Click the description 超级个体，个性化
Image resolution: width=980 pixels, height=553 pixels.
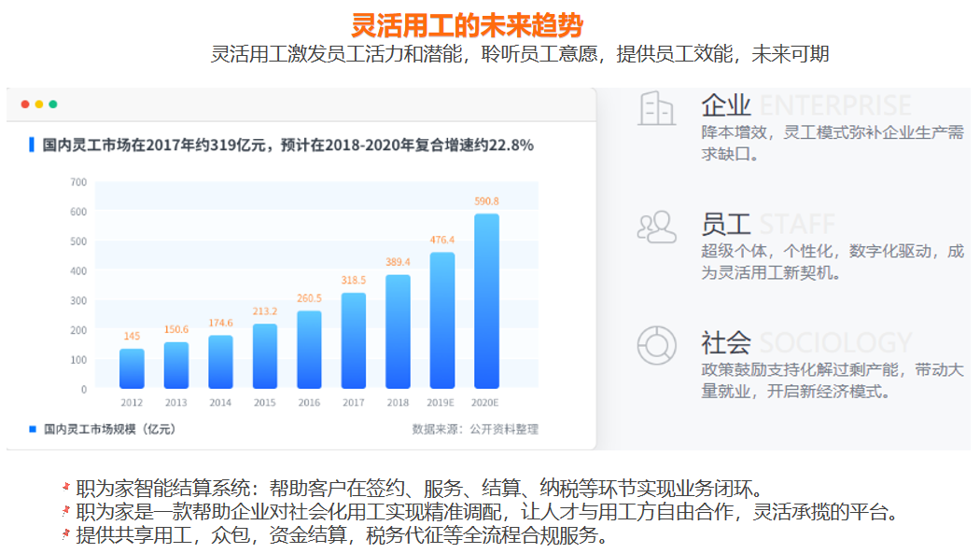coord(833,261)
